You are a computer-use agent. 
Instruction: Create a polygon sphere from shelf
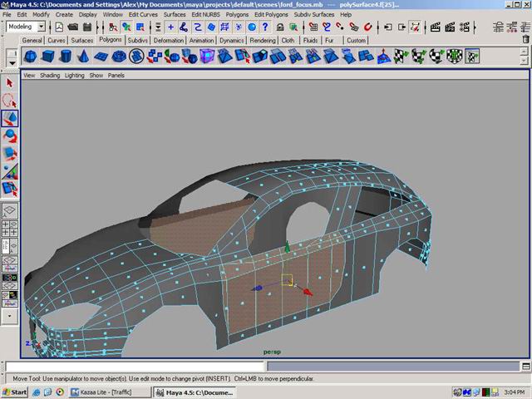click(x=30, y=57)
